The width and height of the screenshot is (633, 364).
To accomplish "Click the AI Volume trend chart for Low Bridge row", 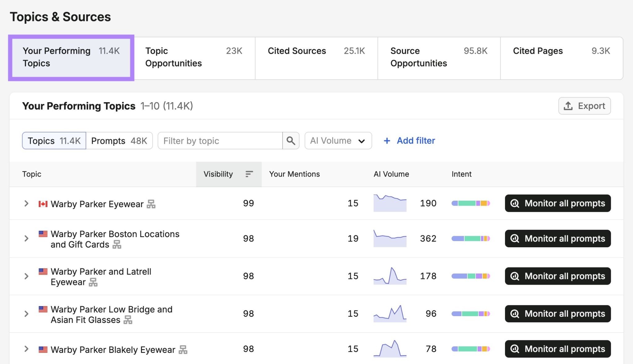I will (x=390, y=313).
